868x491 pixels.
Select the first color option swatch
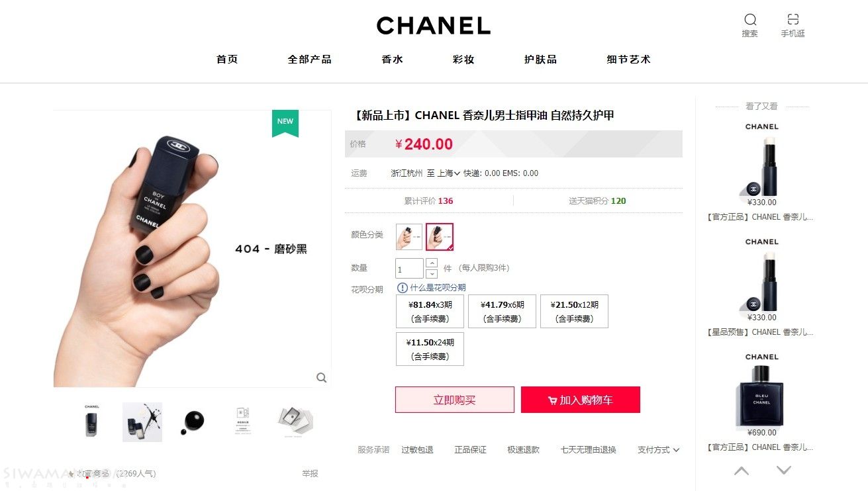click(x=409, y=237)
